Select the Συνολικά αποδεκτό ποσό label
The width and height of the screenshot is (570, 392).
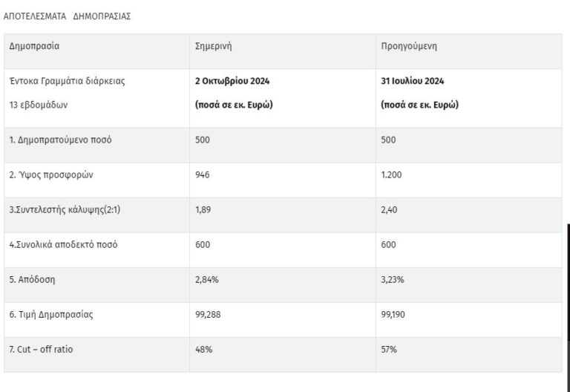(63, 244)
